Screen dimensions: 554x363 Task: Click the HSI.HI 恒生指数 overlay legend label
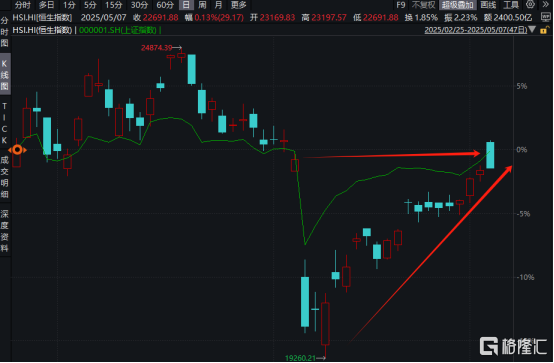coord(42,30)
